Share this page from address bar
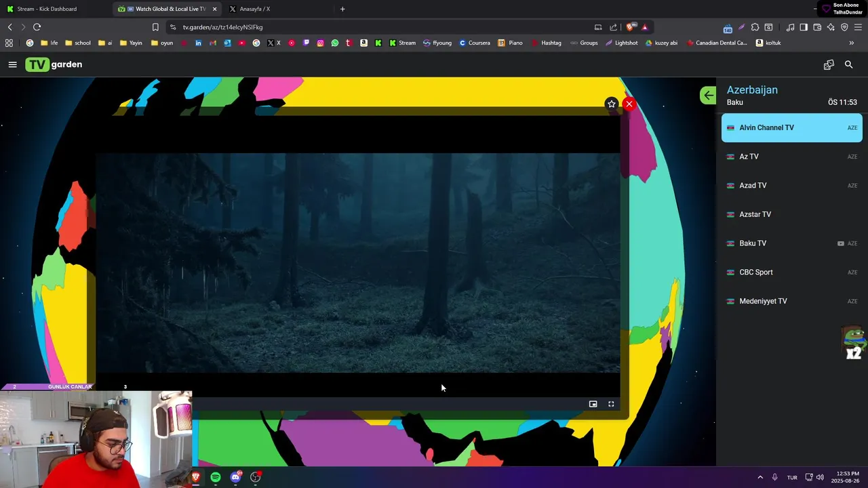The height and width of the screenshot is (488, 868). point(614,27)
